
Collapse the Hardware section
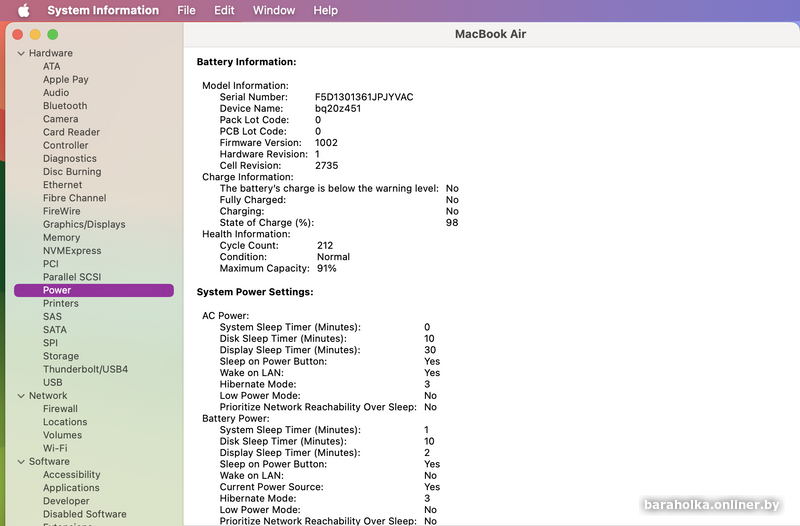coord(21,53)
